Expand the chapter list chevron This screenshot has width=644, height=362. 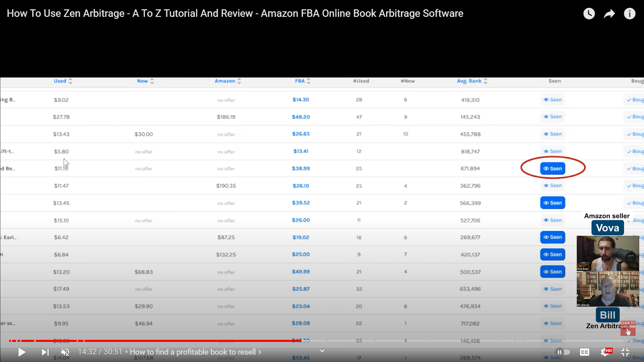tap(322, 351)
